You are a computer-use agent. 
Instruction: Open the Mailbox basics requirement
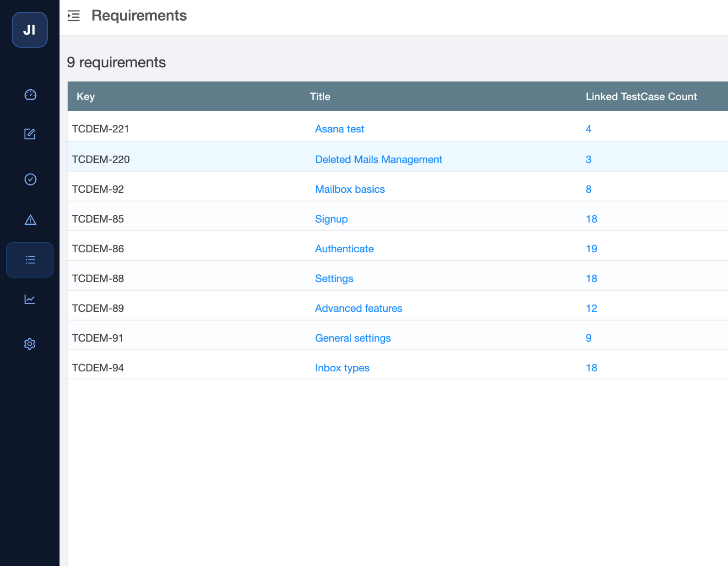350,189
